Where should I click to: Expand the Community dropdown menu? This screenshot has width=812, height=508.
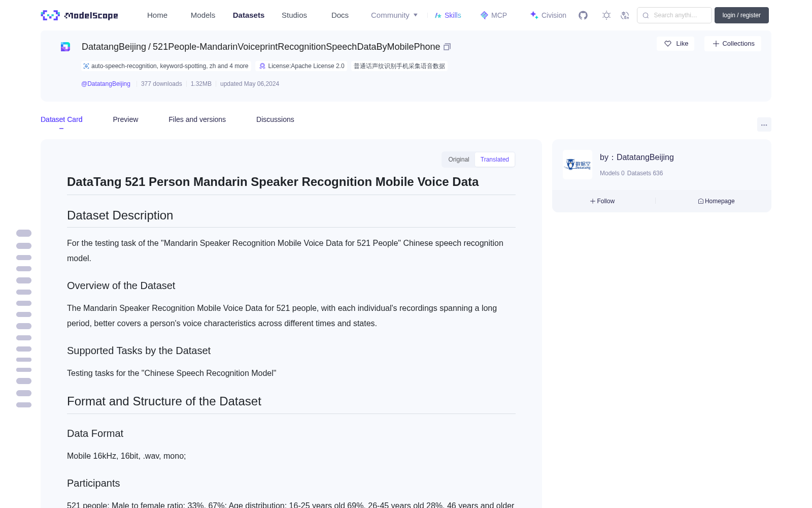pyautogui.click(x=394, y=15)
